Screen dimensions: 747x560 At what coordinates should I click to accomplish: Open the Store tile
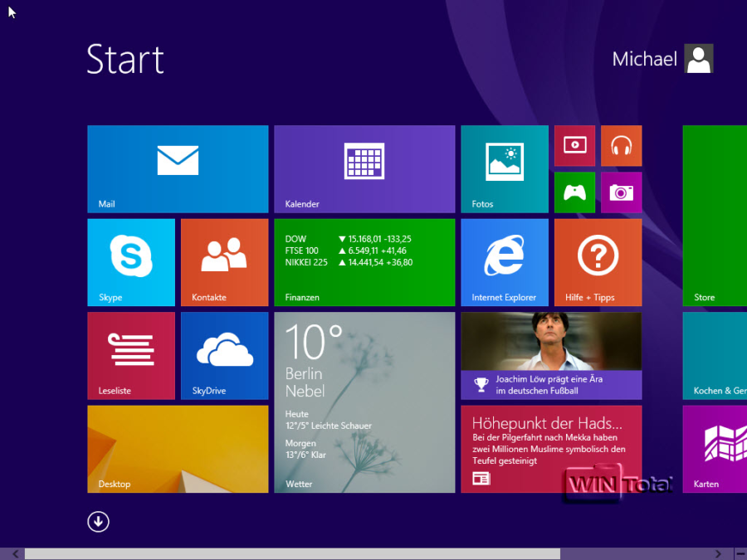point(715,216)
